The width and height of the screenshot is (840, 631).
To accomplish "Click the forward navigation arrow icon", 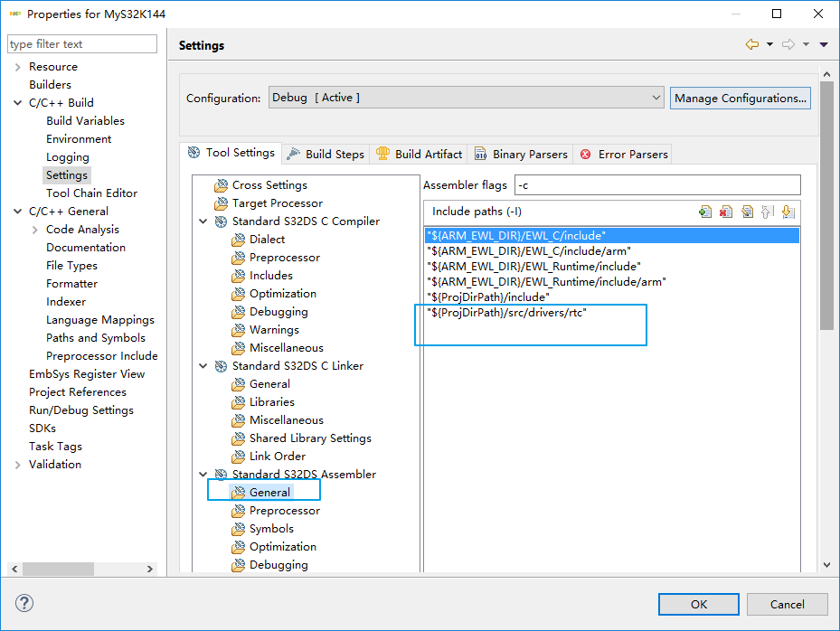I will (x=788, y=44).
